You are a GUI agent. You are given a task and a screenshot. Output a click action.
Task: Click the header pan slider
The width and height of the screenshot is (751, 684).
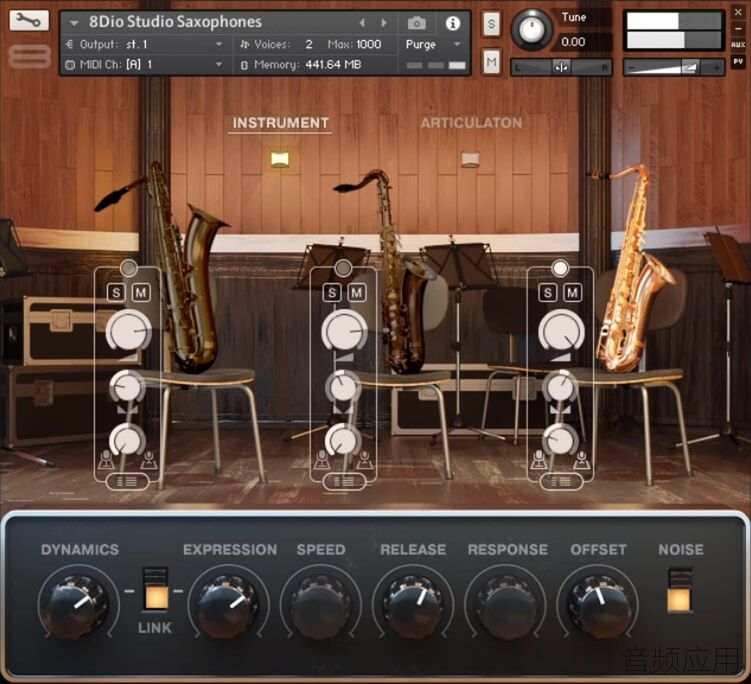point(561,68)
